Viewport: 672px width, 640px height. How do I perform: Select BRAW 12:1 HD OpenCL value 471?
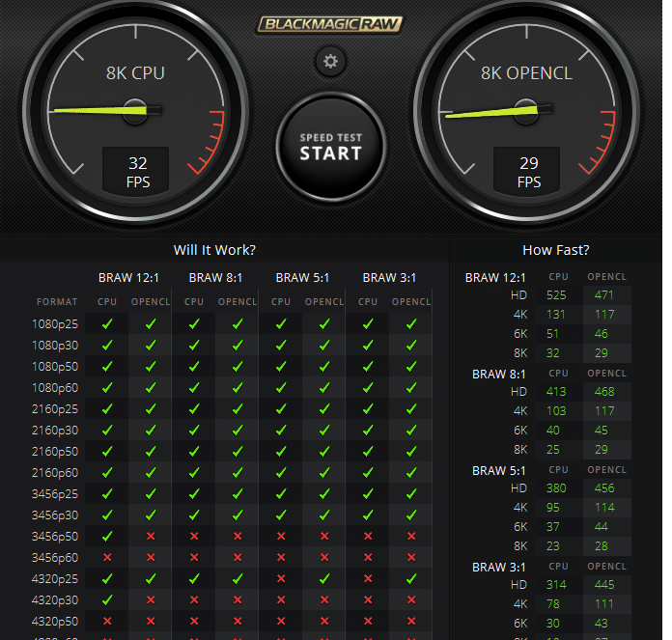(x=604, y=295)
